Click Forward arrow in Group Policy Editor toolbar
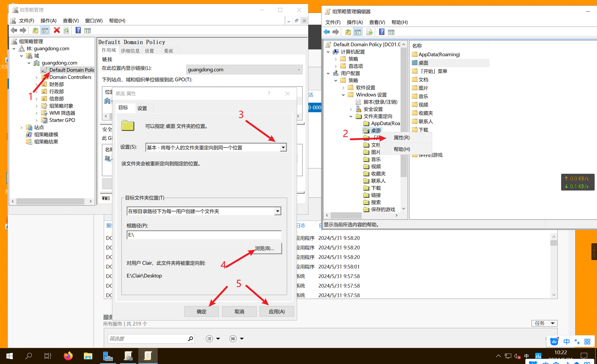The height and width of the screenshot is (364, 597). (336, 32)
